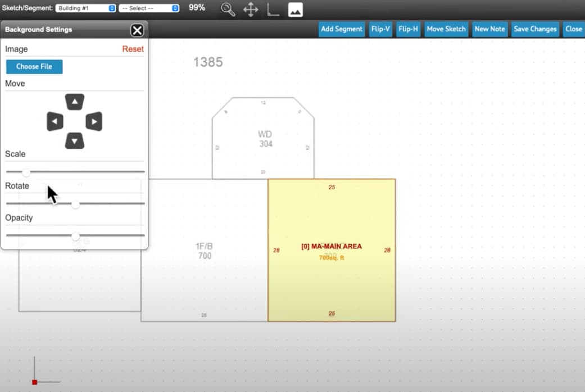Close the Background Settings panel
Viewport: 585px width, 392px height.
point(137,30)
